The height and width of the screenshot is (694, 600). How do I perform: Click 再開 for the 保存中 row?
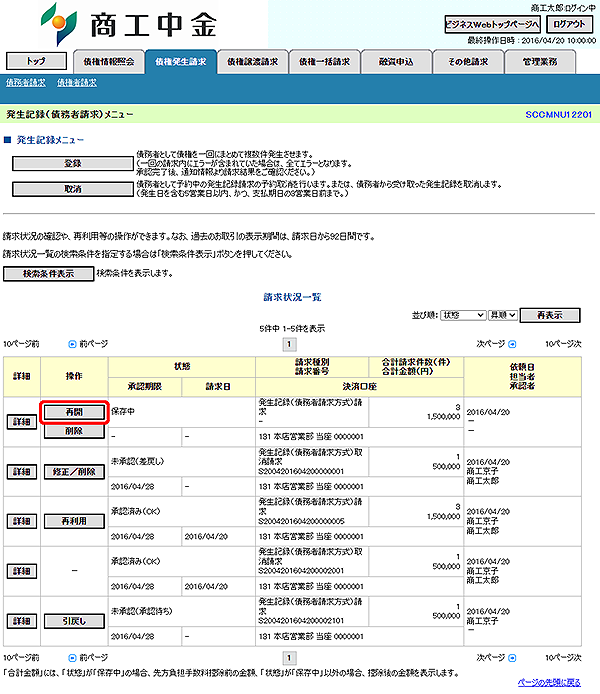point(74,412)
